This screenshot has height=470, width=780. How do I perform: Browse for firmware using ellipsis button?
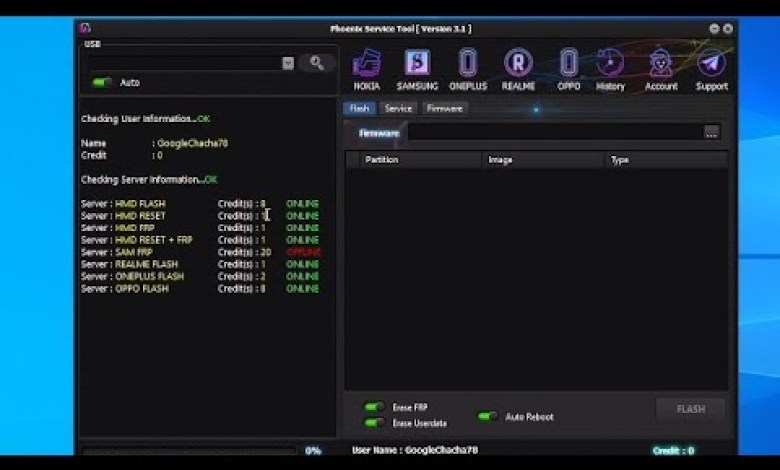coord(711,132)
